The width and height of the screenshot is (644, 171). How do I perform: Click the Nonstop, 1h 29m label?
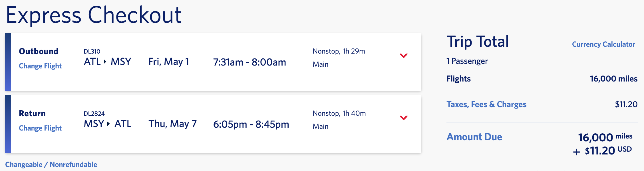click(339, 51)
